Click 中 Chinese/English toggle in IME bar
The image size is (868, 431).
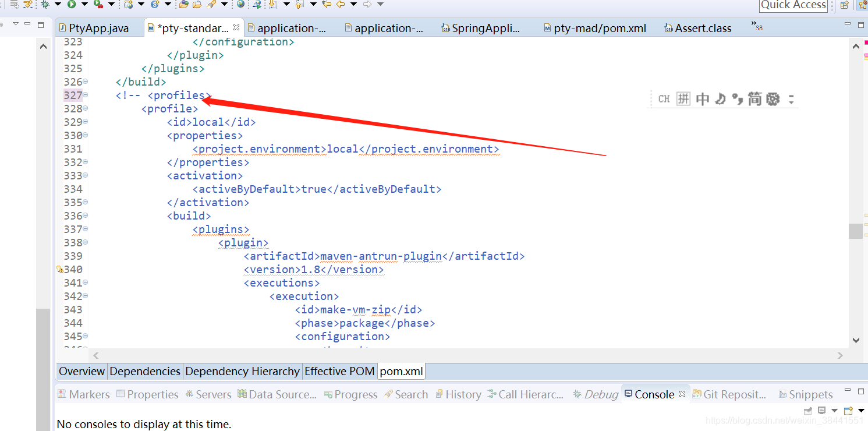(x=703, y=99)
